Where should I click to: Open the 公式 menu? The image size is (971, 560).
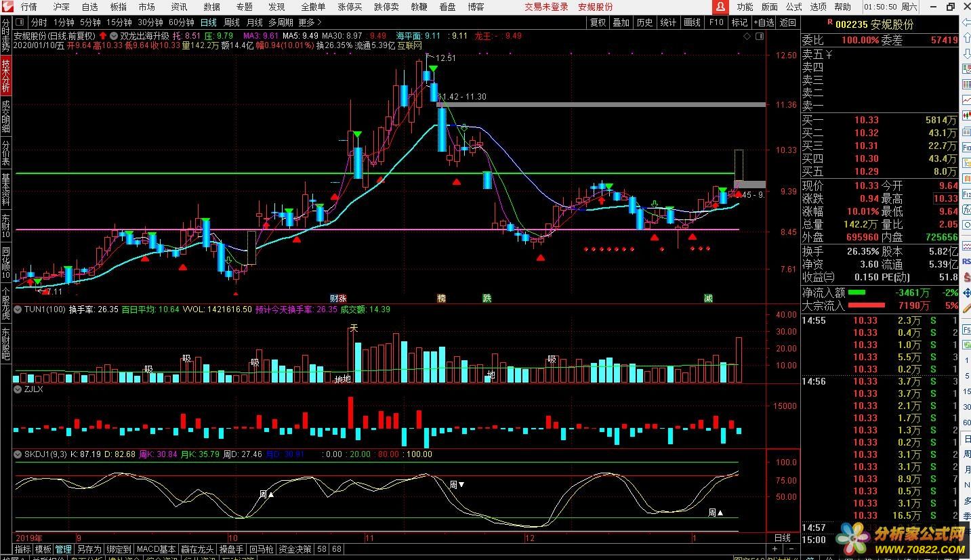point(793,7)
